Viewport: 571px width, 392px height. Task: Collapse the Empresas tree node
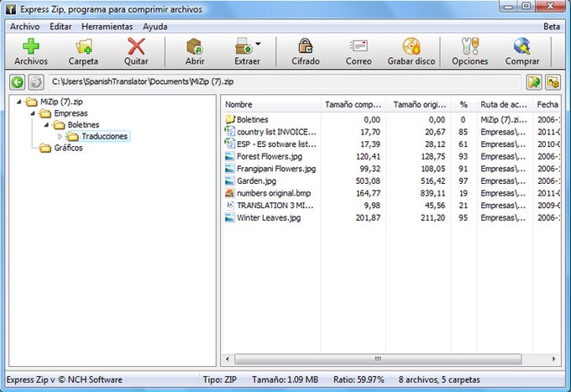33,113
